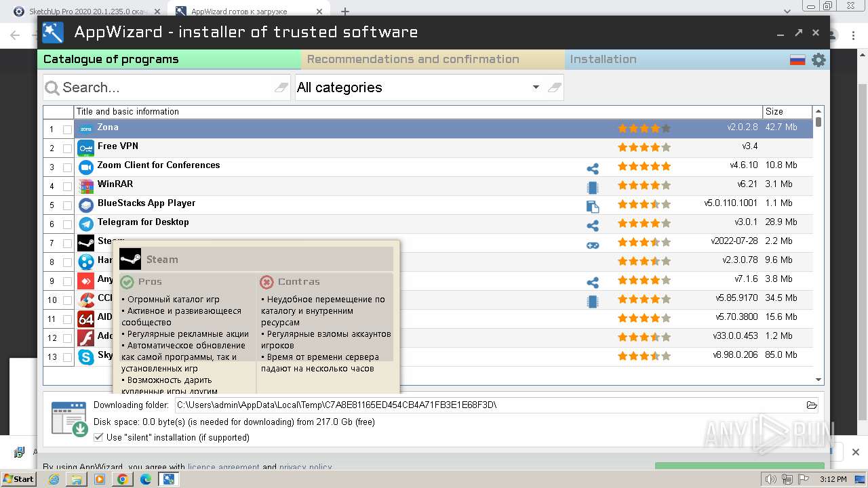Tick the checkbox for Zona

[x=67, y=129]
